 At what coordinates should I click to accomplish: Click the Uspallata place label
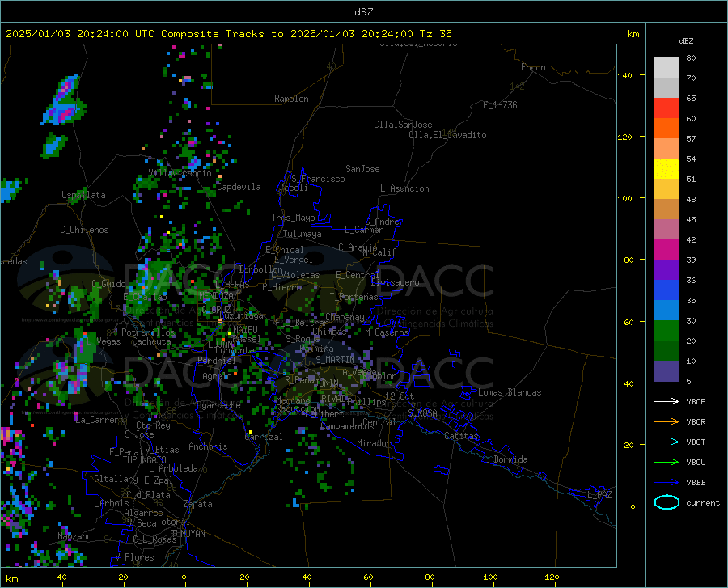[x=83, y=195]
